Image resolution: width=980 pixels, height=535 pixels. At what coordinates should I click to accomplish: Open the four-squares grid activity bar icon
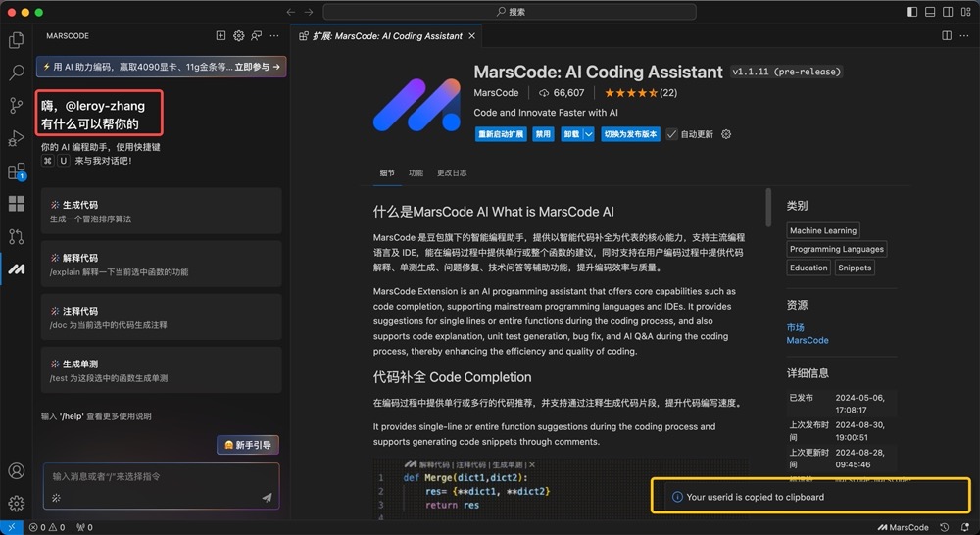click(17, 203)
